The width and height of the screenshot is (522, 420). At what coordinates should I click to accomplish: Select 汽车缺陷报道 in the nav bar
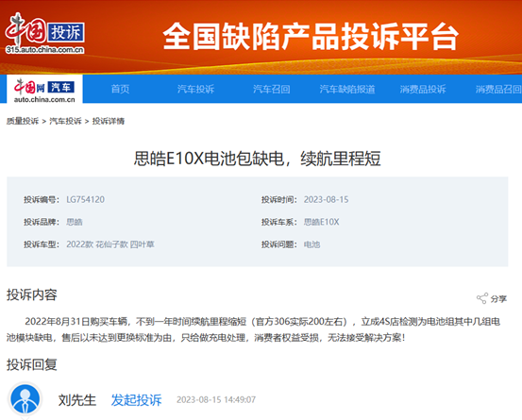click(347, 90)
